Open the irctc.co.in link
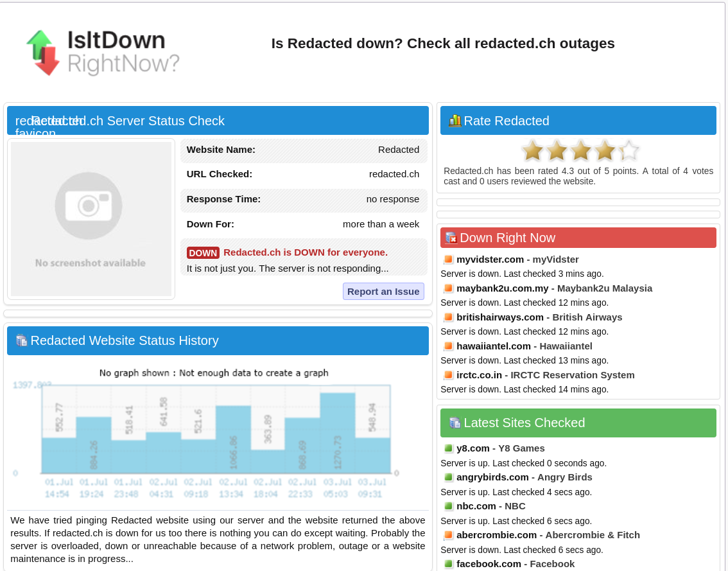 479,375
